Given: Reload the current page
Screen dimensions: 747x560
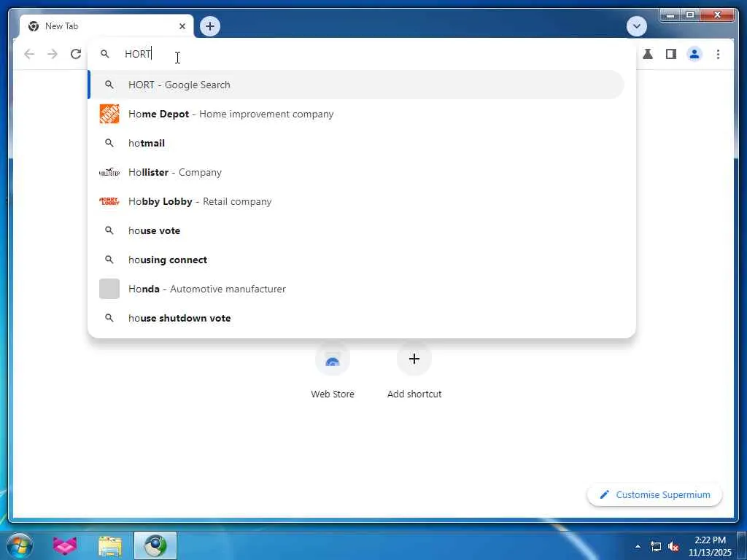Looking at the screenshot, I should point(76,54).
